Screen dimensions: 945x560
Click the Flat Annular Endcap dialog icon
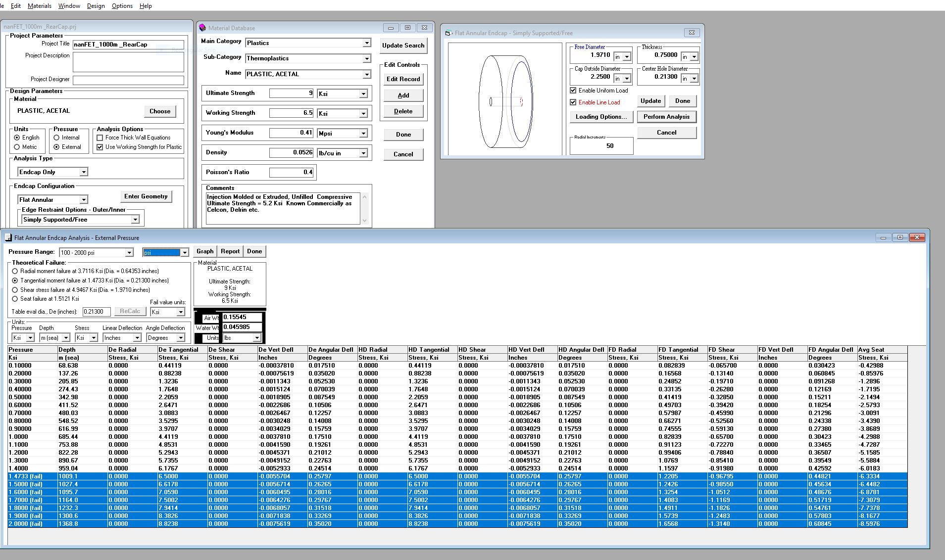(448, 33)
